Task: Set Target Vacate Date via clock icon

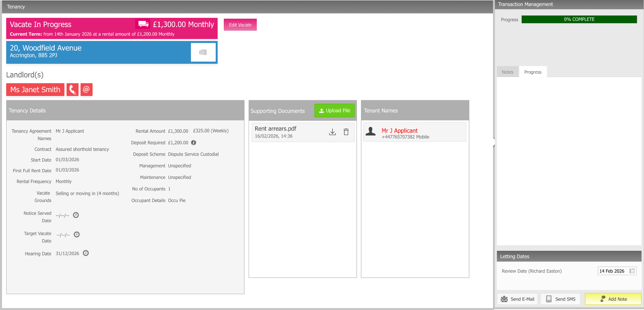Action: (77, 235)
